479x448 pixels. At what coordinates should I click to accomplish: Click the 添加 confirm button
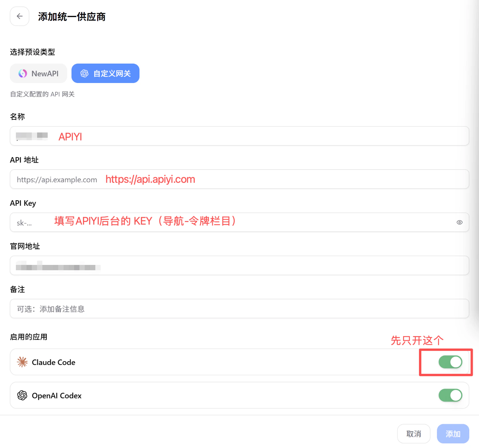pyautogui.click(x=453, y=434)
